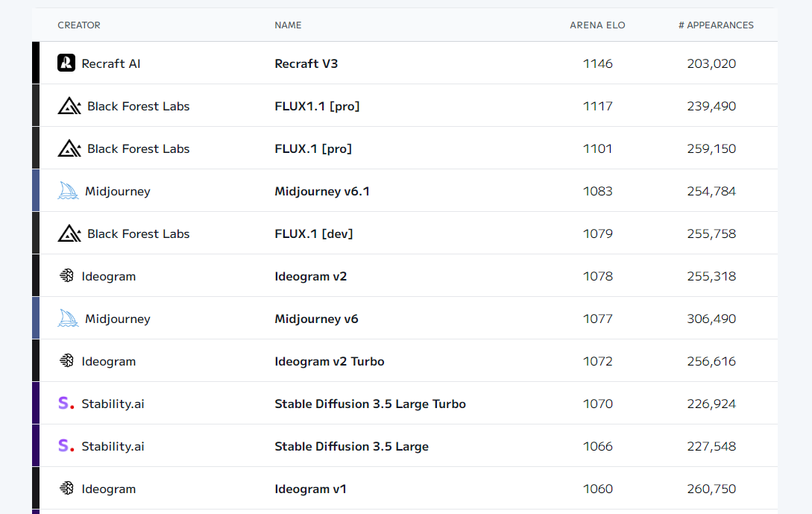The image size is (812, 514).
Task: Open the Recraft V3 model name
Action: [306, 63]
